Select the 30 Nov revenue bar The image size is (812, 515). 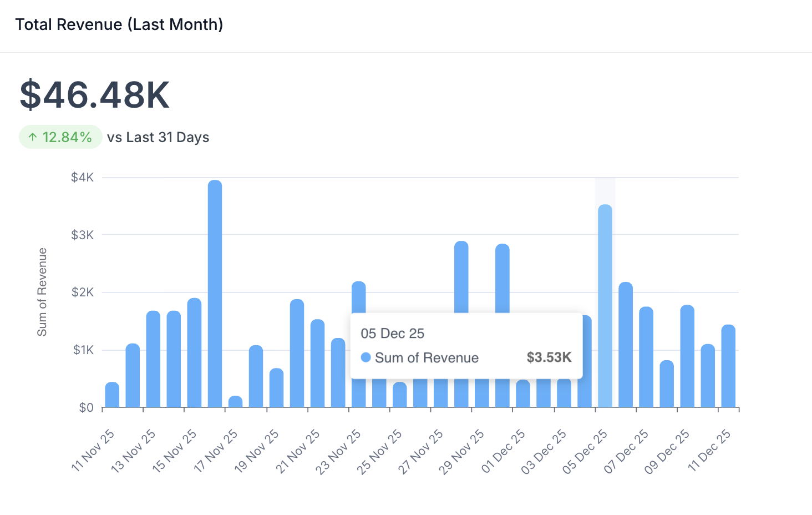[503, 277]
